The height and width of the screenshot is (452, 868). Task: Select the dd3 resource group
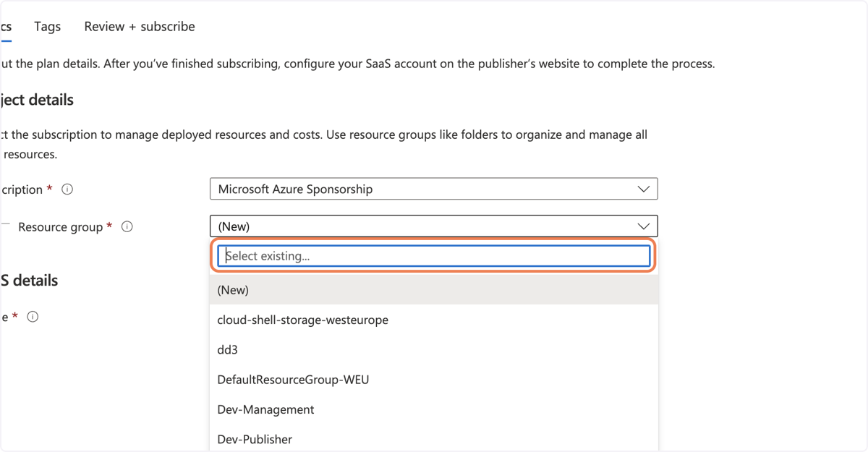pos(434,350)
